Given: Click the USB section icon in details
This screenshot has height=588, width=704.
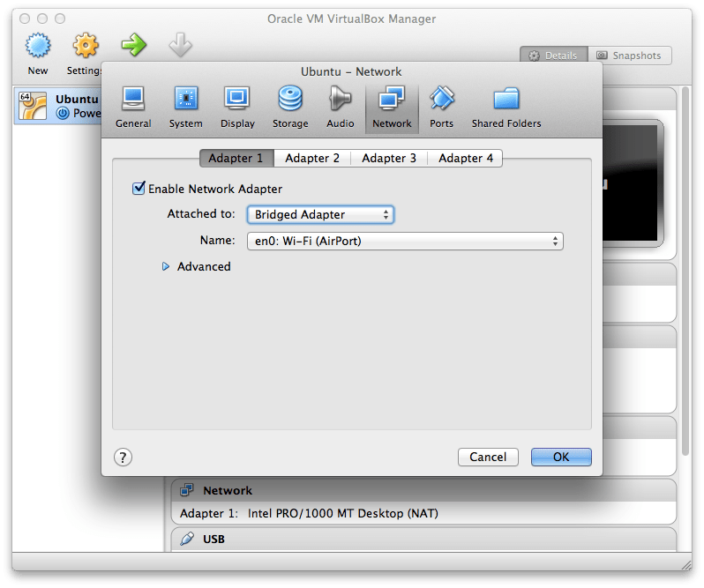Looking at the screenshot, I should click(187, 539).
